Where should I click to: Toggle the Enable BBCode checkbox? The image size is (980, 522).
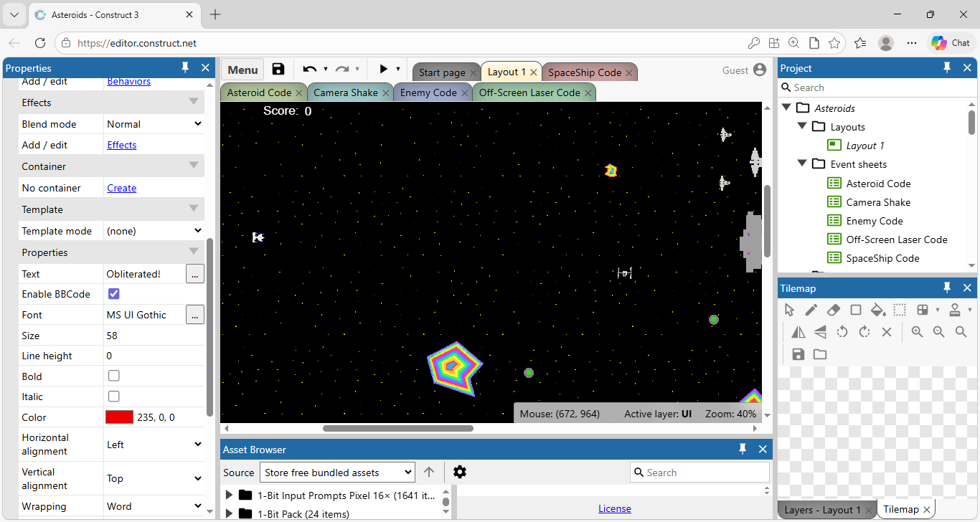point(113,294)
